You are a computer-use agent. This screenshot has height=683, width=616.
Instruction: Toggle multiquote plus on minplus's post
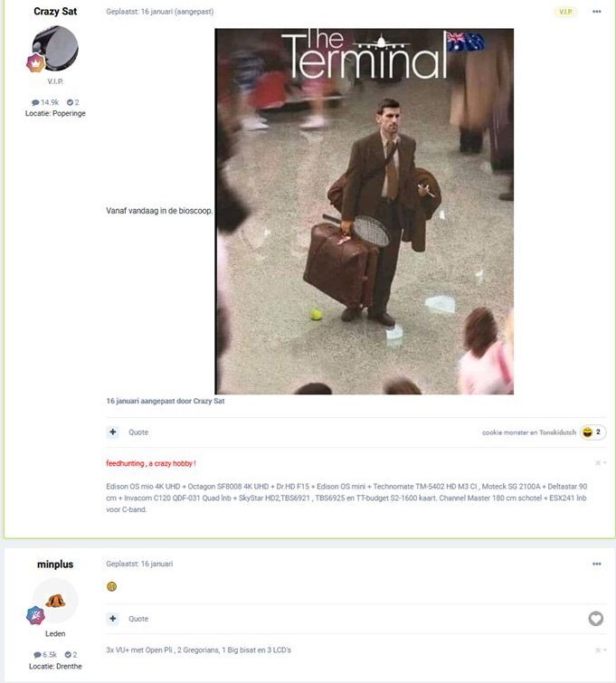(113, 619)
